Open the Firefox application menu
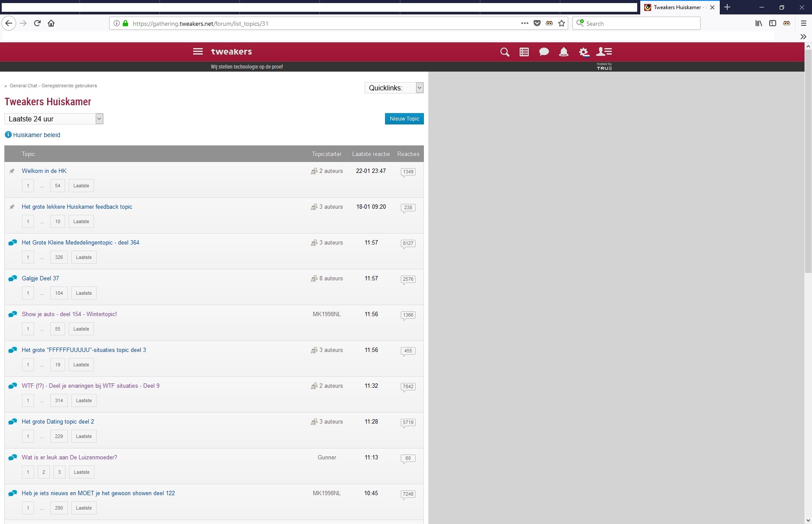 click(x=803, y=23)
